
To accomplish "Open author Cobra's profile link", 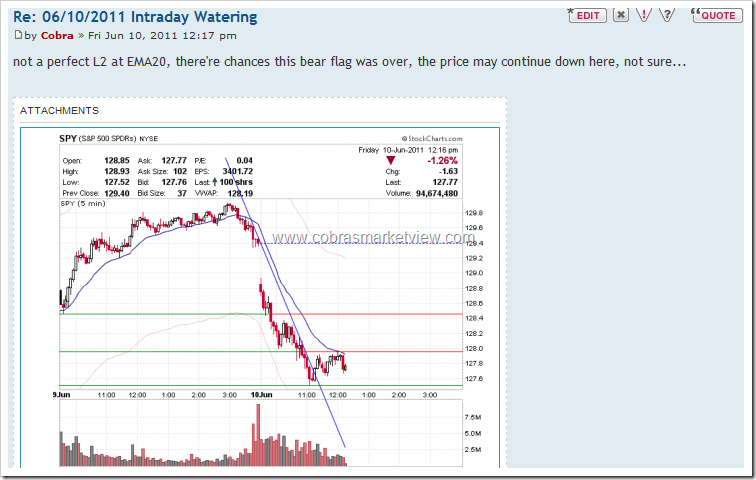I will click(x=57, y=36).
